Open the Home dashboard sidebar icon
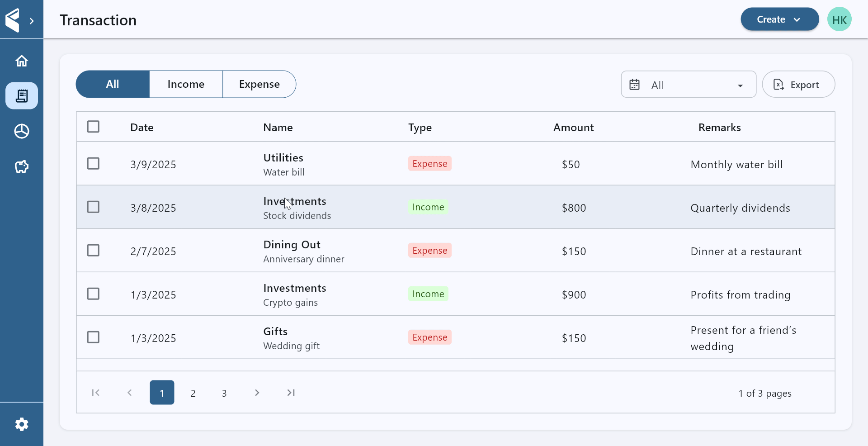Image resolution: width=868 pixels, height=446 pixels. point(22,61)
